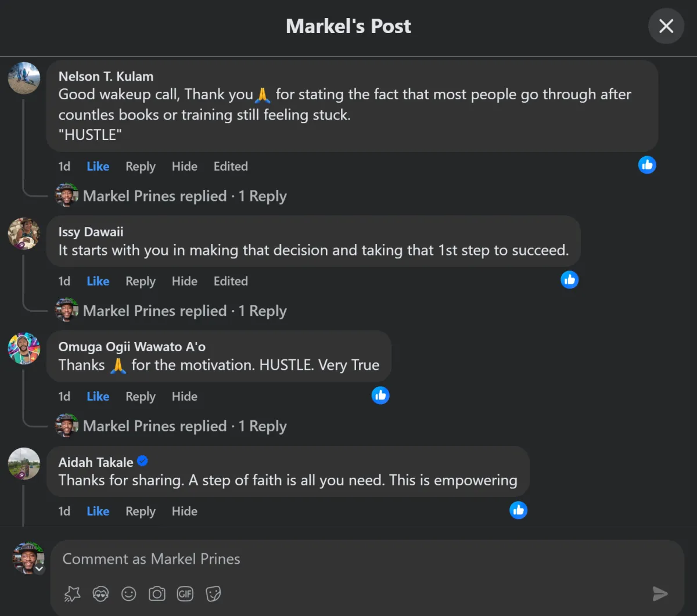Toggle Like on Issy Dawaii's comment
697x616 pixels.
98,281
